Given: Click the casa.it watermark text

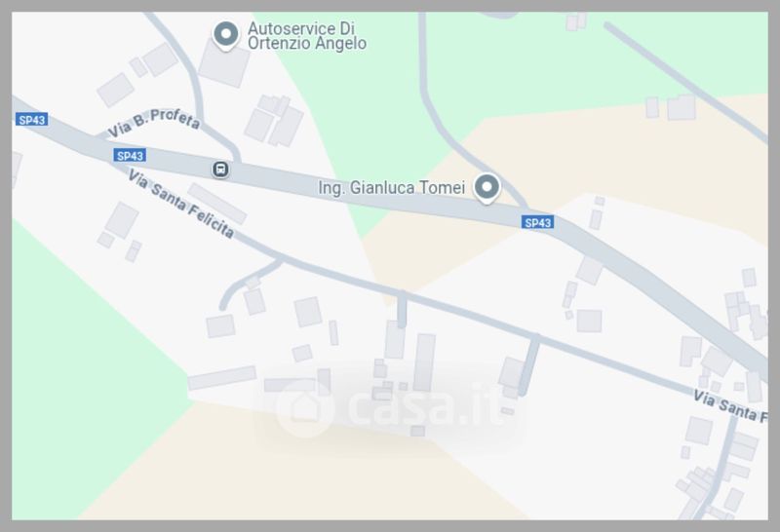Looking at the screenshot, I should tap(425, 406).
